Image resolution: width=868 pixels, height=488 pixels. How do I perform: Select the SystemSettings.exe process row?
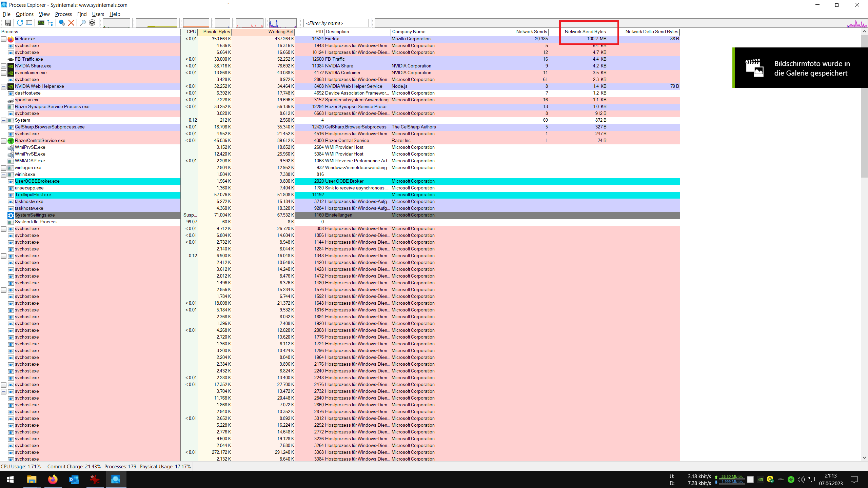pos(35,215)
